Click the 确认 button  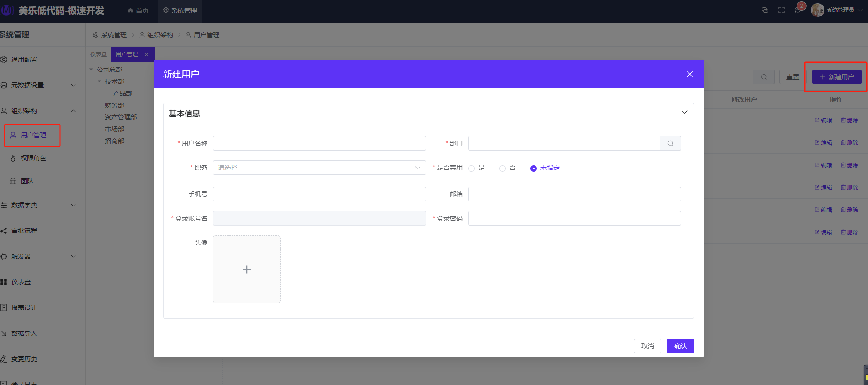click(680, 346)
